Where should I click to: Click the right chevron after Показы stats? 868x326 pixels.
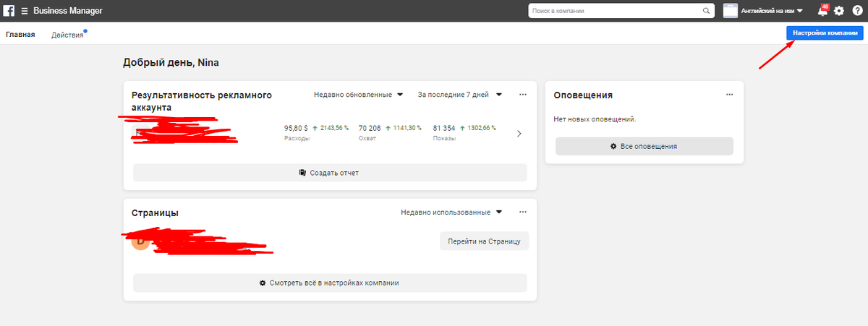click(519, 133)
